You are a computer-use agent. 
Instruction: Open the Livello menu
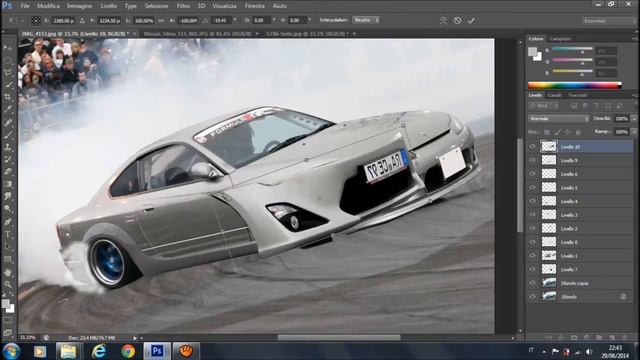coord(109,6)
